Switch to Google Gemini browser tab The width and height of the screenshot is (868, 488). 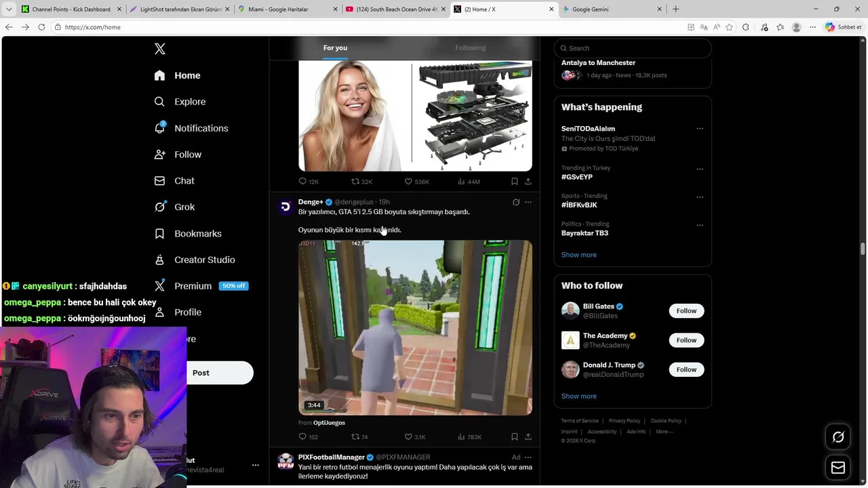coord(612,9)
